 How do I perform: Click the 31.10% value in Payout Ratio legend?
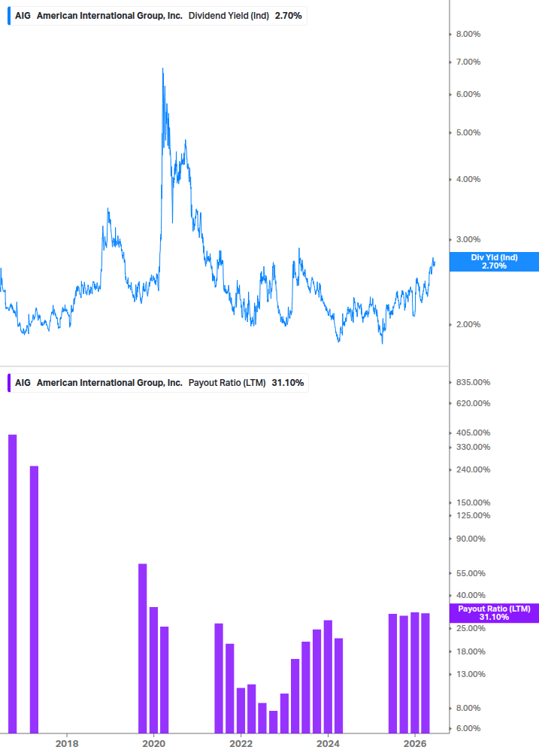click(x=288, y=383)
